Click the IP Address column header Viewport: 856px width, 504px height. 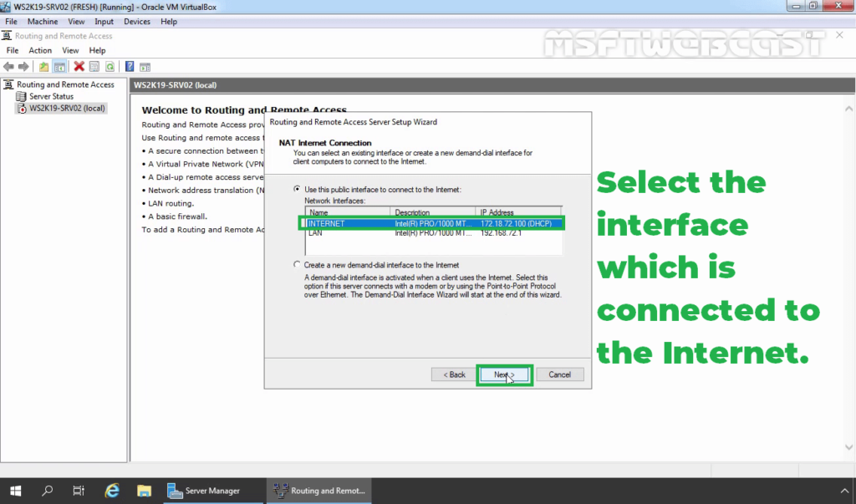point(518,212)
